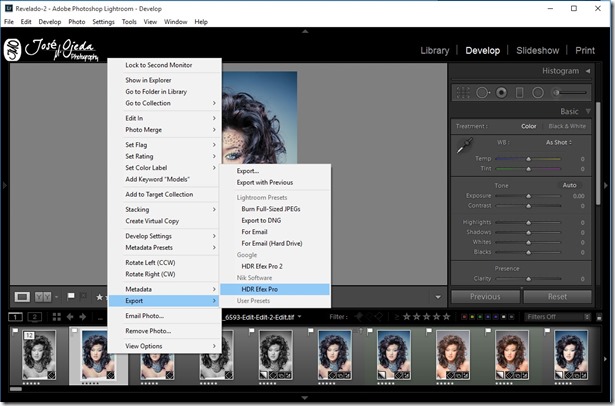615x406 pixels.
Task: Toggle gray no-label filter
Action: 511,317
